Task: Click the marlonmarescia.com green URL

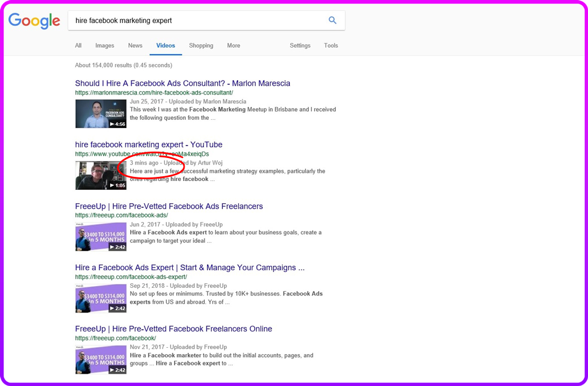Action: tap(154, 93)
